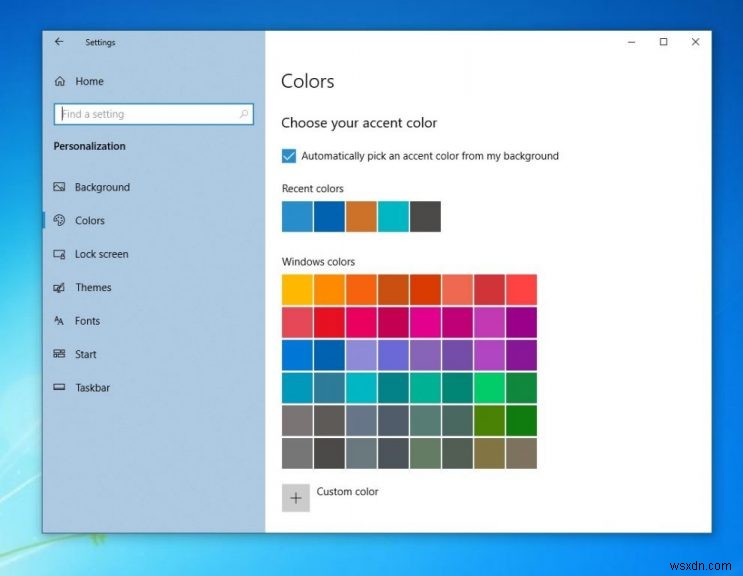Image resolution: width=743 pixels, height=576 pixels.
Task: Pick the bright green Windows color swatch
Action: (489, 388)
